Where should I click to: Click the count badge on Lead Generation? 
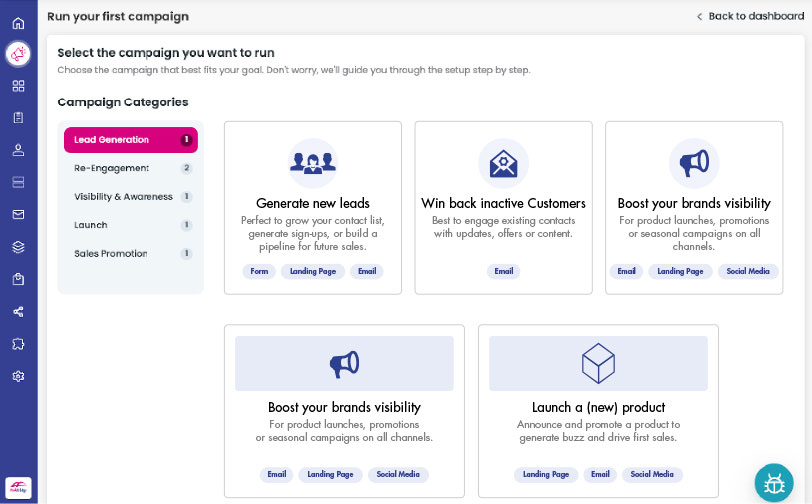(186, 140)
